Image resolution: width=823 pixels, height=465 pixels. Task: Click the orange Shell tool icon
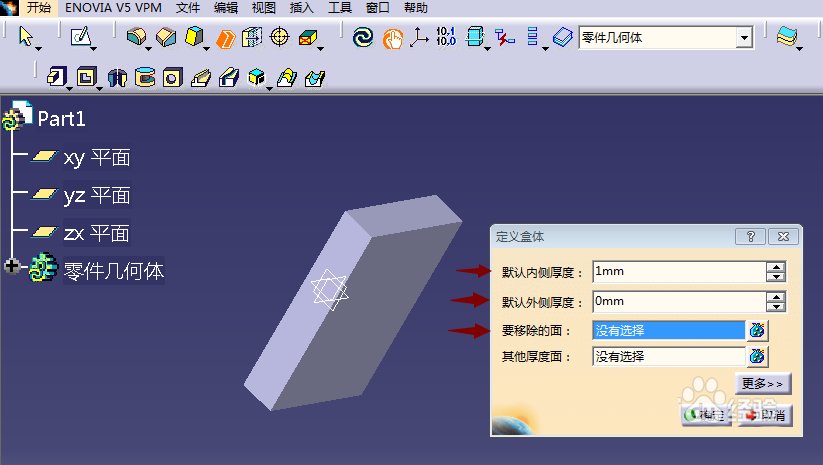(x=226, y=38)
